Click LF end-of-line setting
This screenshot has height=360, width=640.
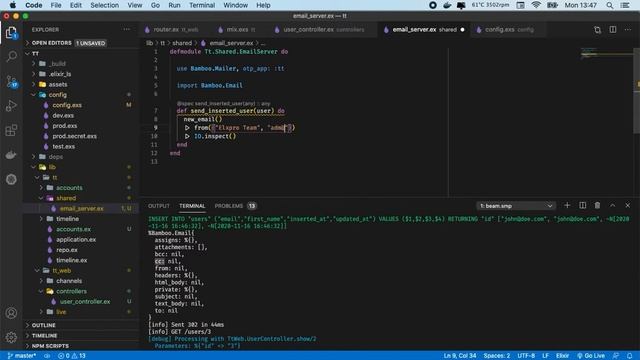pos(545,356)
